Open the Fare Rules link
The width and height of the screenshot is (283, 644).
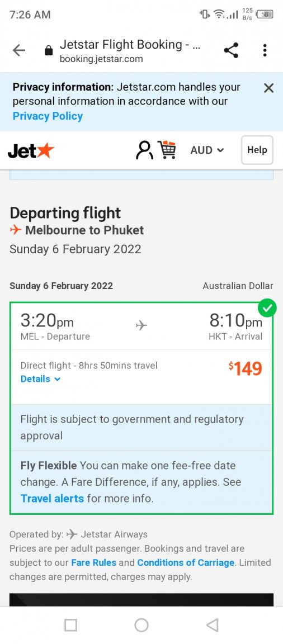[x=93, y=562]
